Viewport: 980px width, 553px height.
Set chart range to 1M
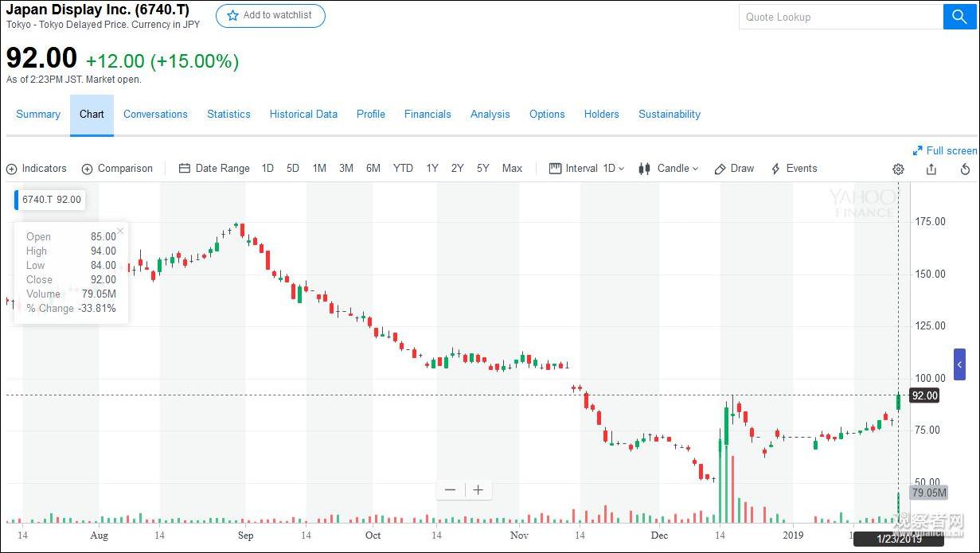point(319,169)
